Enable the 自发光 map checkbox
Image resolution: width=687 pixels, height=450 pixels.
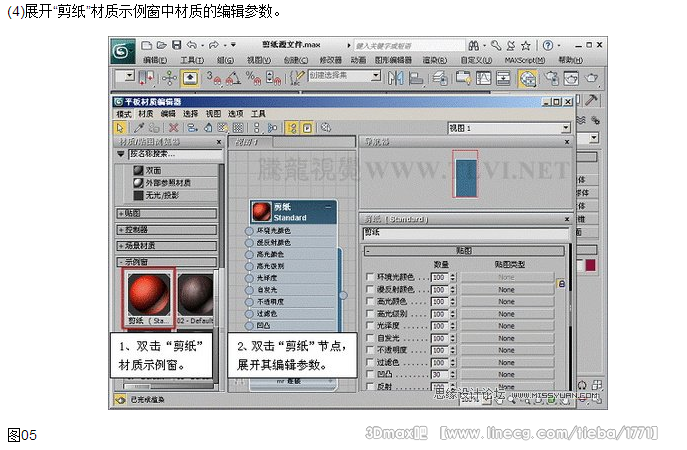[370, 338]
